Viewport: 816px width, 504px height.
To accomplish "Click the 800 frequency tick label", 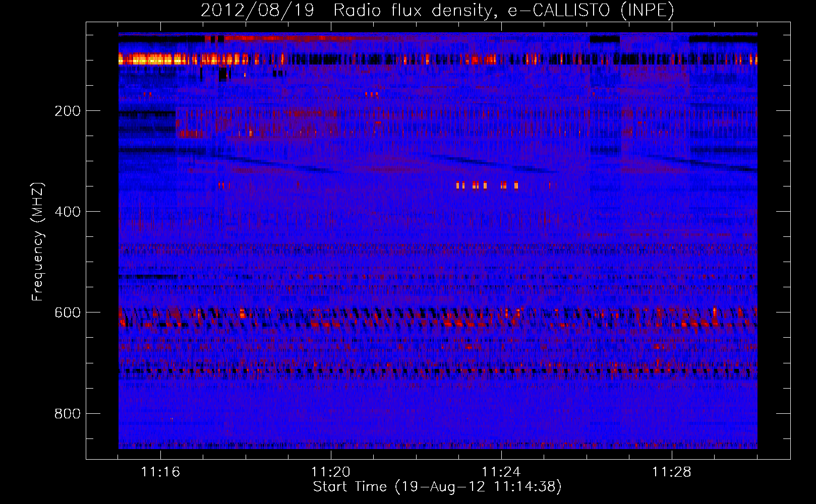I will (x=68, y=414).
